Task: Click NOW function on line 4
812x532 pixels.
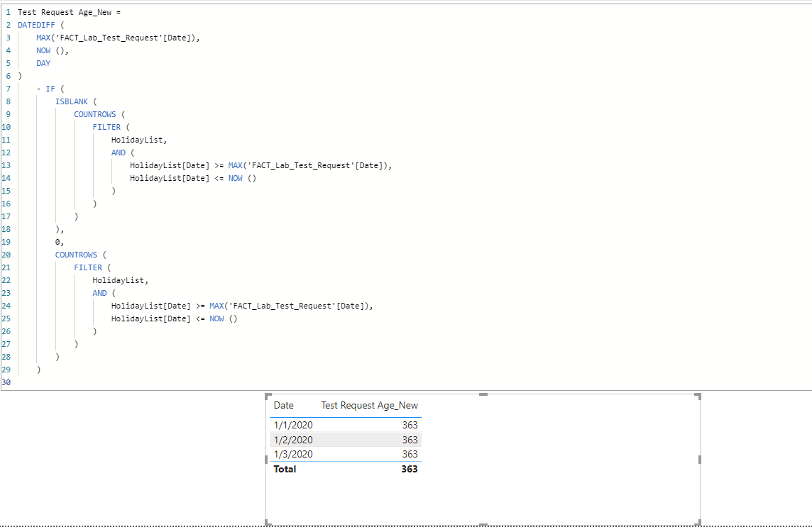Action: point(43,50)
